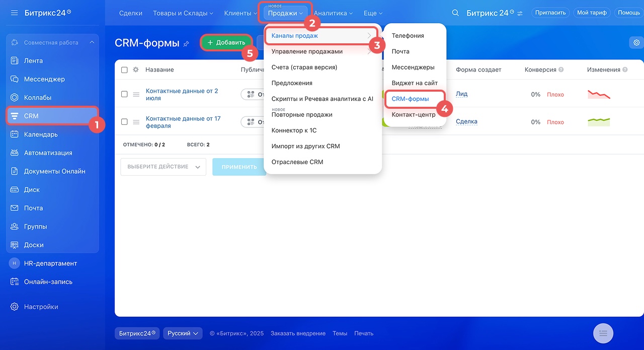Check the box for Контактные данные от 2 июля
This screenshot has height=350, width=644.
pyautogui.click(x=124, y=94)
